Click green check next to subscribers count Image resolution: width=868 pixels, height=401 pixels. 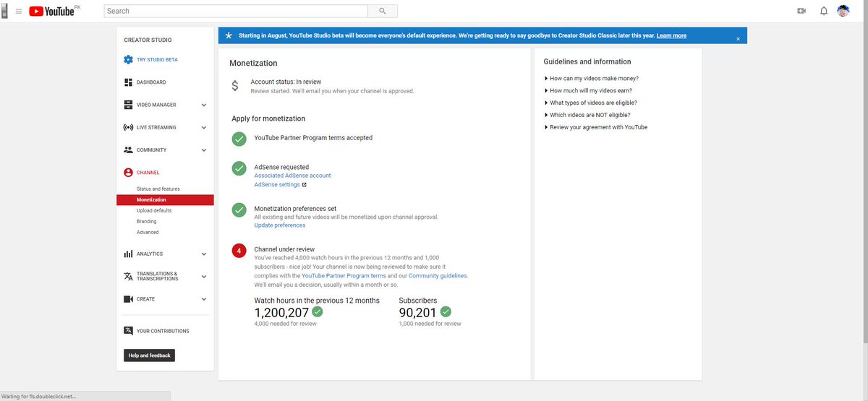click(x=446, y=312)
